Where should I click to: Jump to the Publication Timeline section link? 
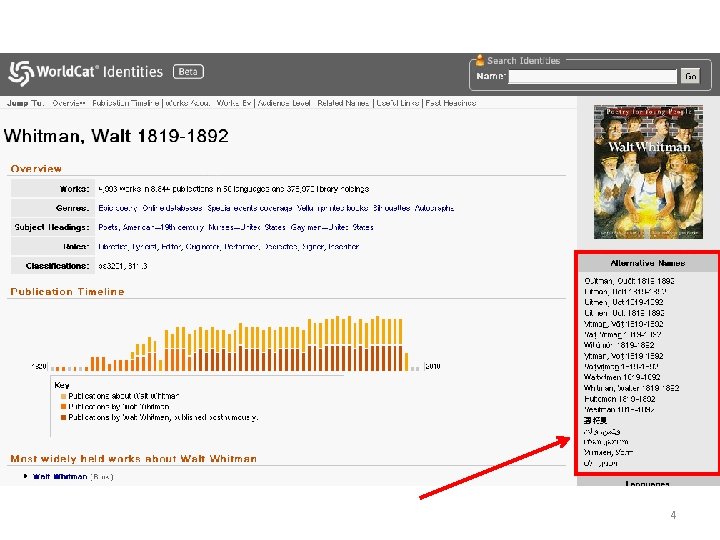(125, 103)
